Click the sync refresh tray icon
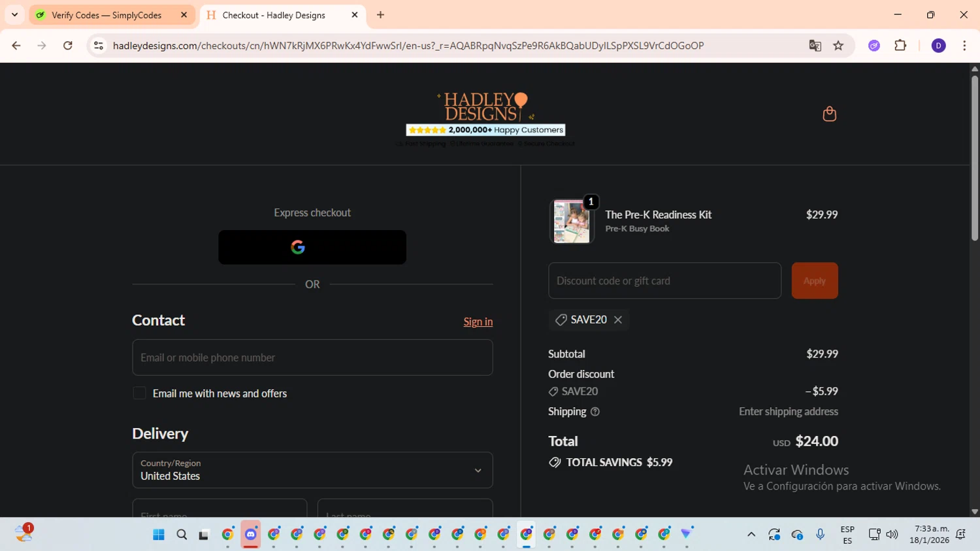The image size is (980, 551). pos(774,535)
